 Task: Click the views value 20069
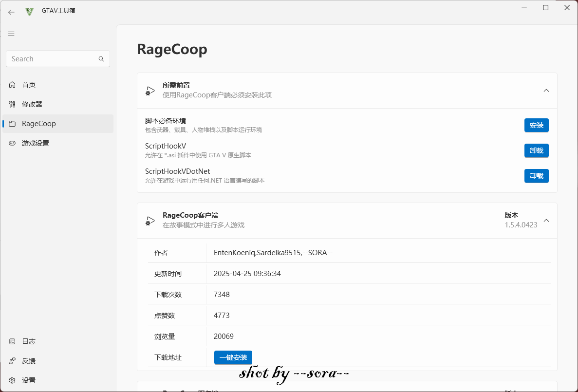224,336
